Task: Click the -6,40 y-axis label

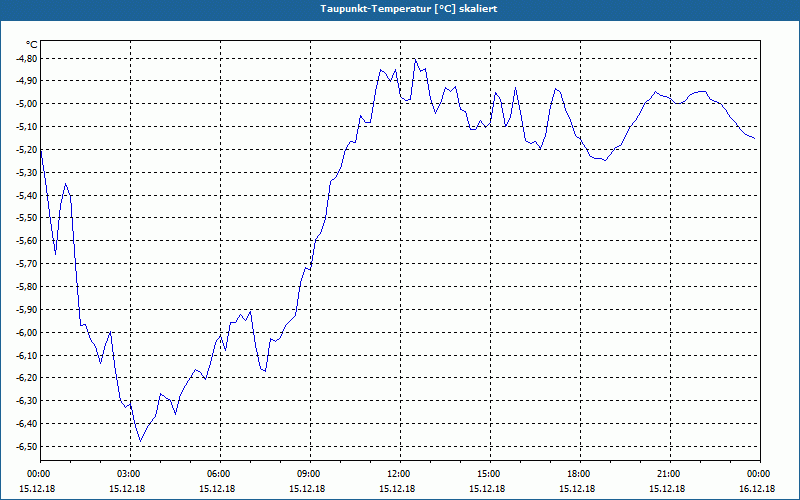Action: tap(27, 424)
